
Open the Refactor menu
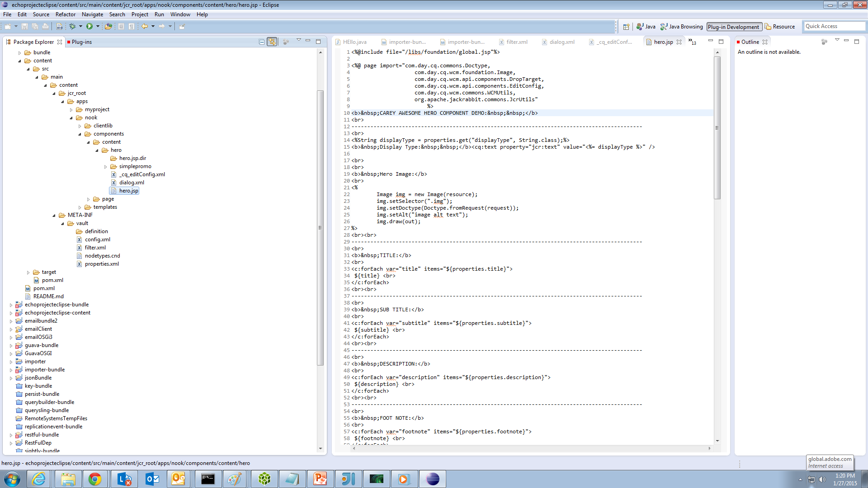[x=66, y=14]
